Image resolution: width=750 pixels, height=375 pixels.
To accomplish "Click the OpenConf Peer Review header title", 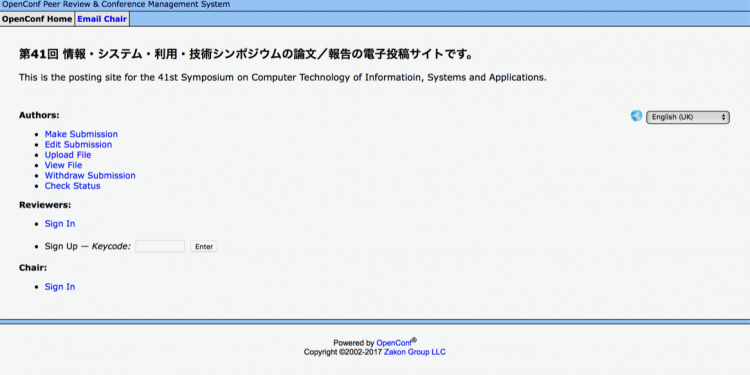I will pos(116,5).
